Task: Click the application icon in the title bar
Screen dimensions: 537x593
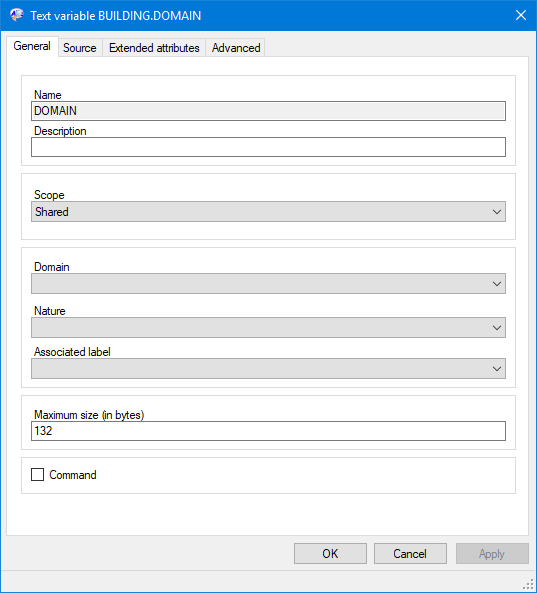Action: pyautogui.click(x=17, y=15)
